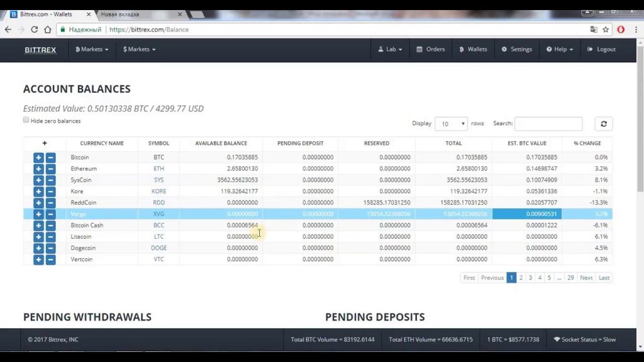Click the deposit plus icon for Bitcoin
Image resolution: width=644 pixels, height=362 pixels.
coord(38,158)
